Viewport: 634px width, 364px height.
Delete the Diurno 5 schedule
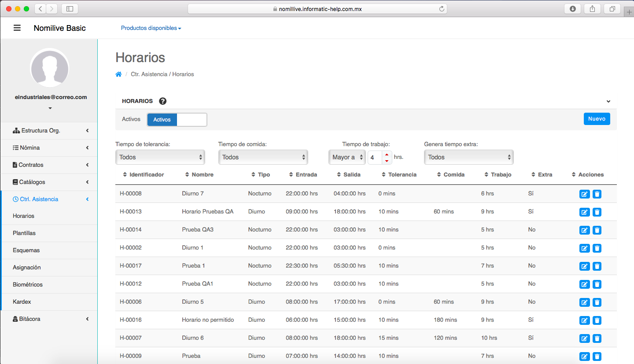coord(597,302)
